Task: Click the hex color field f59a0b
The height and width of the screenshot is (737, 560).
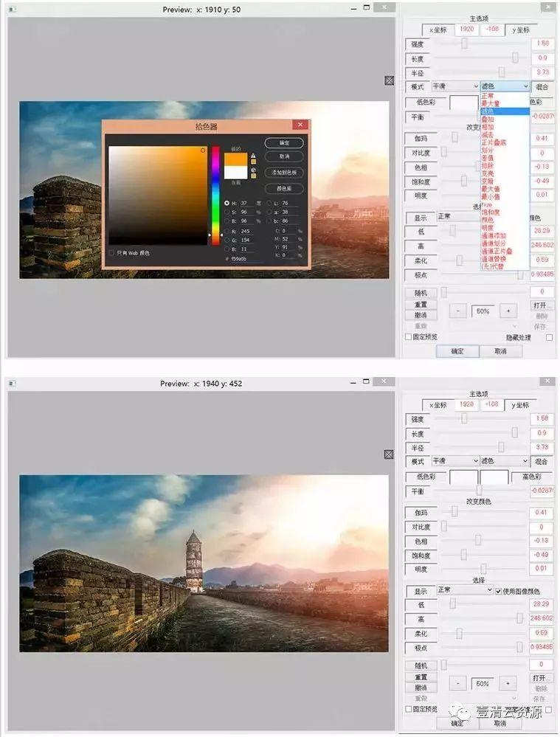Action: [246, 258]
